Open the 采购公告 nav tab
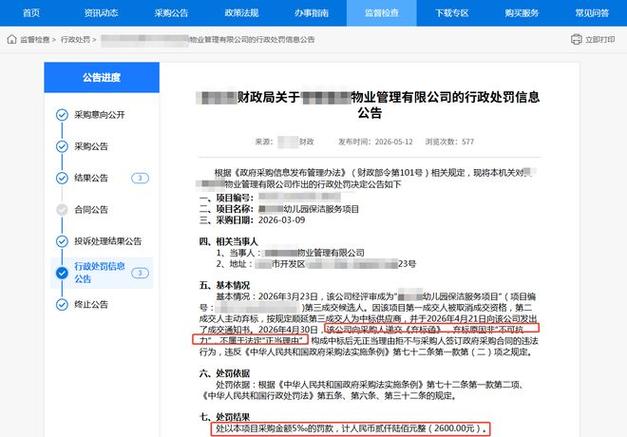 pyautogui.click(x=171, y=13)
